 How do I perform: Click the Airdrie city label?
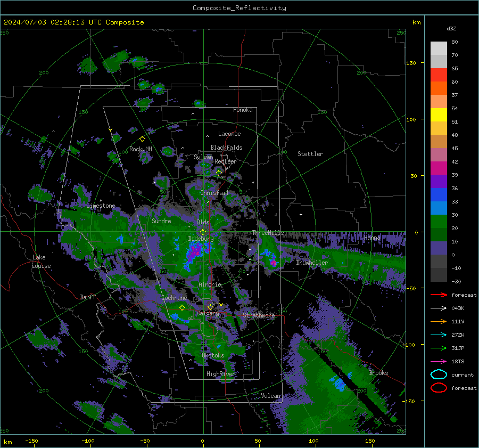point(210,284)
